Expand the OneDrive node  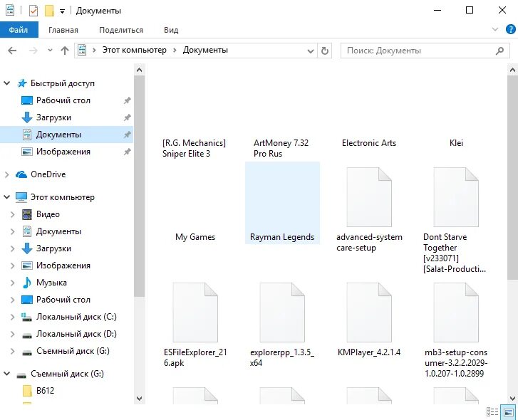pyautogui.click(x=7, y=174)
